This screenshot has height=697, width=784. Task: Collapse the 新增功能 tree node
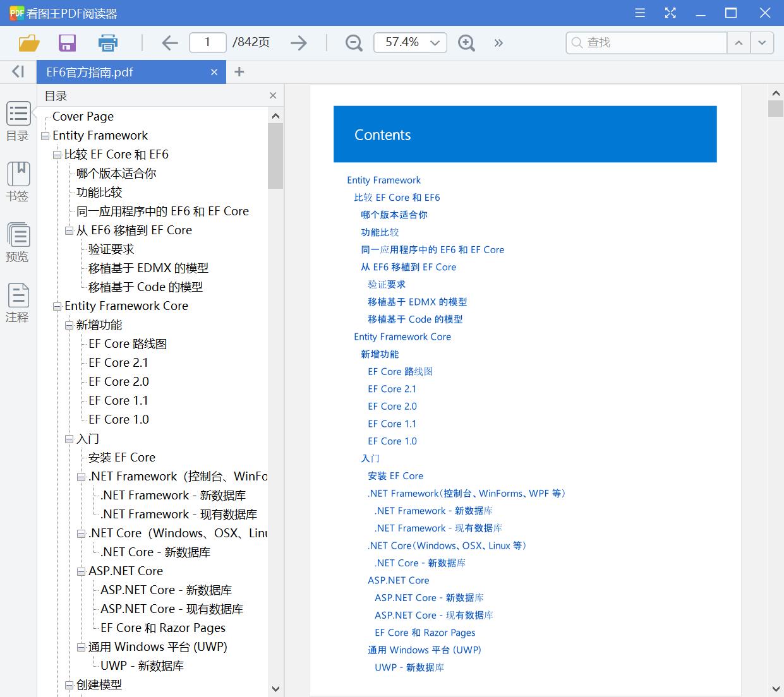click(x=69, y=325)
